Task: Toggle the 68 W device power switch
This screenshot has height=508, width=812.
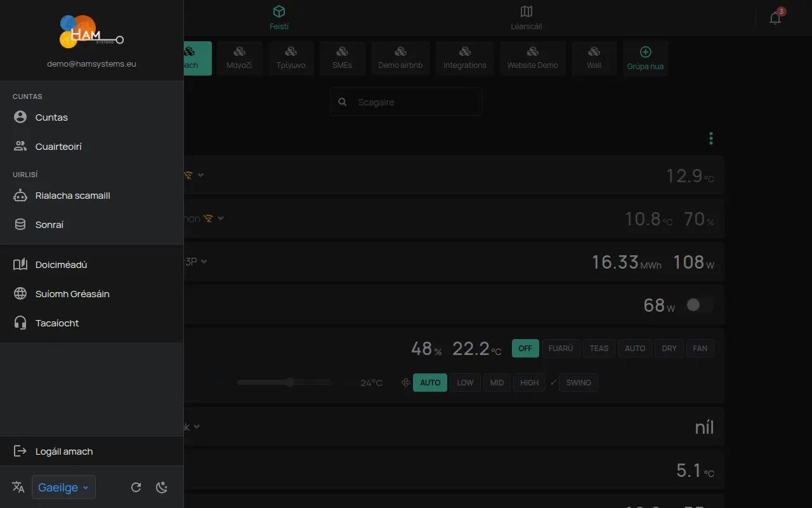Action: pyautogui.click(x=700, y=305)
